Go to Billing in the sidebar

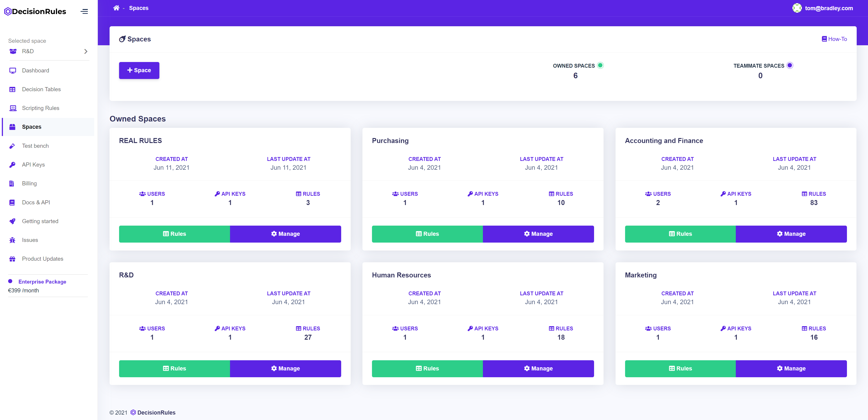(29, 184)
